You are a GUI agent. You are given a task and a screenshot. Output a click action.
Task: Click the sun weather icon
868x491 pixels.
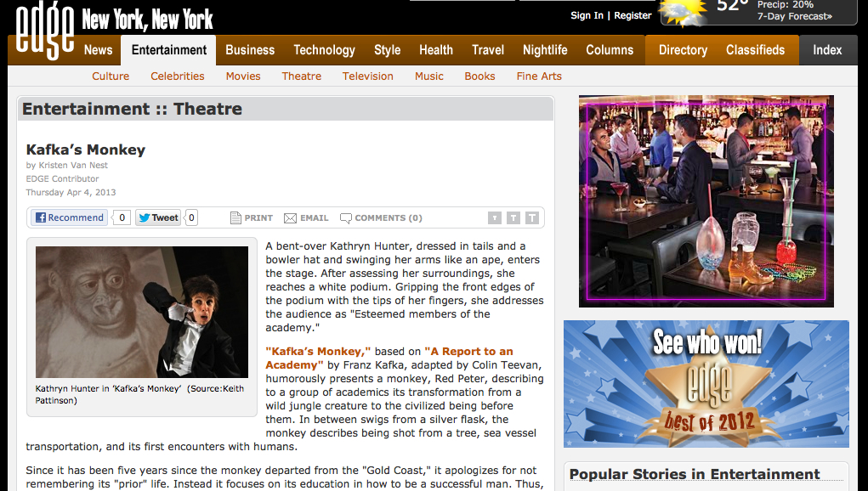(x=684, y=14)
